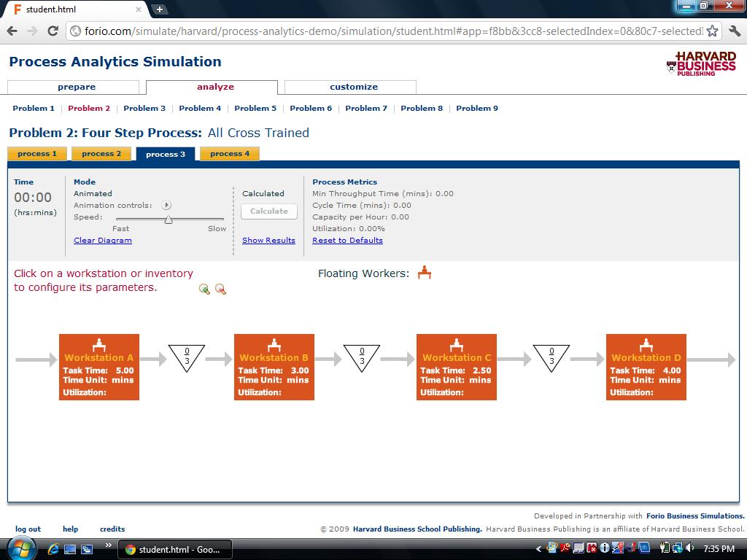
Task: Click the animation play control button
Action: pos(166,205)
